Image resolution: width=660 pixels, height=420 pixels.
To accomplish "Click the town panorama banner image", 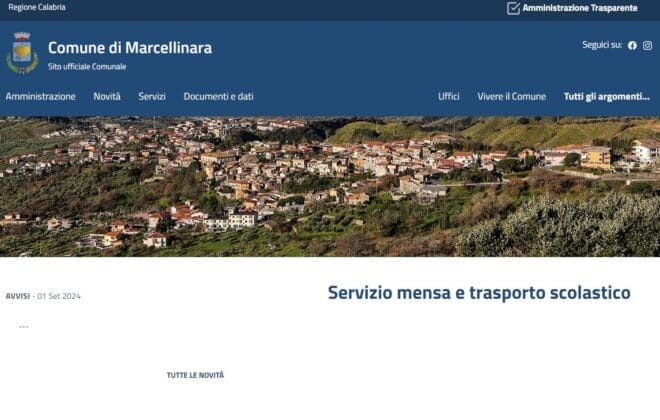I will 330,186.
